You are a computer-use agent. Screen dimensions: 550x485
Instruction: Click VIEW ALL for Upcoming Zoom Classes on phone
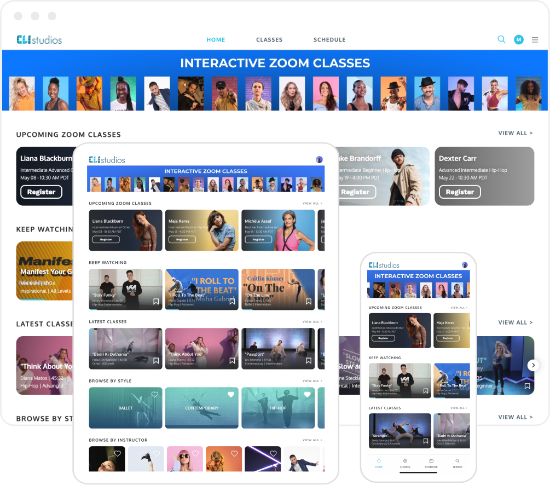(459, 308)
